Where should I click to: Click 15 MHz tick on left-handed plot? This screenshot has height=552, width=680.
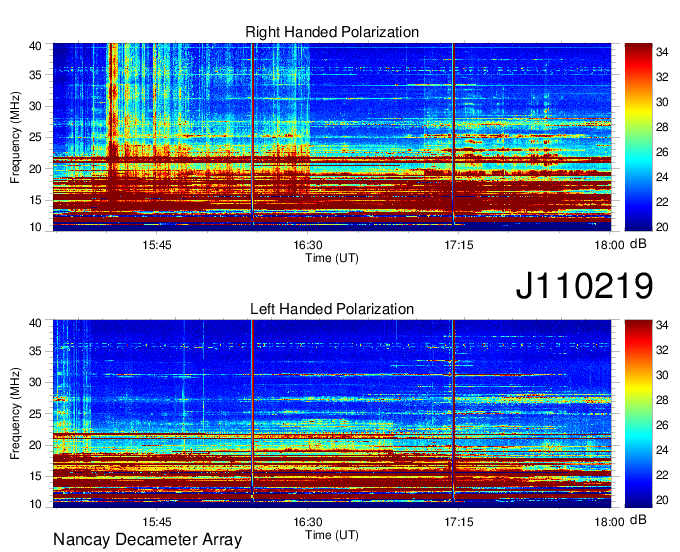click(x=35, y=476)
